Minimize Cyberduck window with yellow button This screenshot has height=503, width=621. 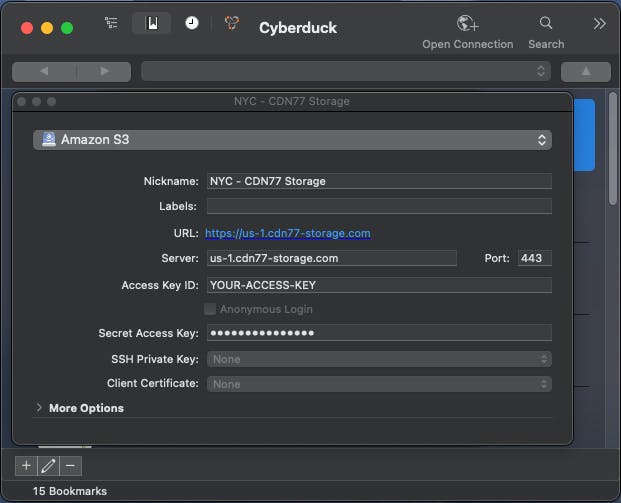(47, 28)
